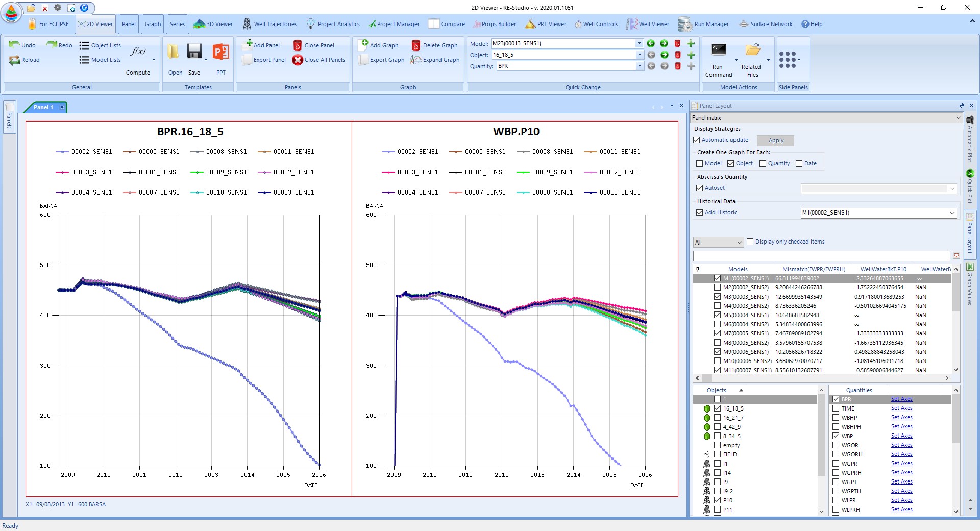
Task: Open the Panel matrix dropdown
Action: click(x=826, y=118)
